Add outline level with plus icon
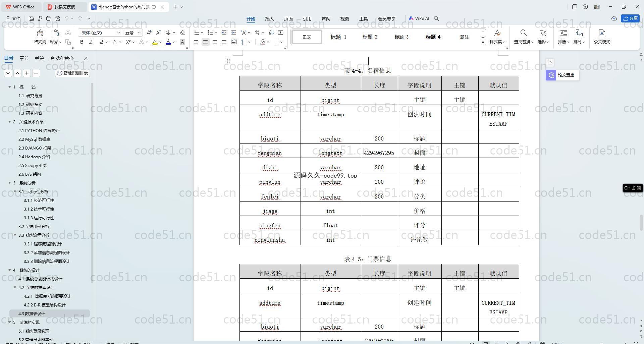Screen dimensions: 644x344 click(27, 73)
